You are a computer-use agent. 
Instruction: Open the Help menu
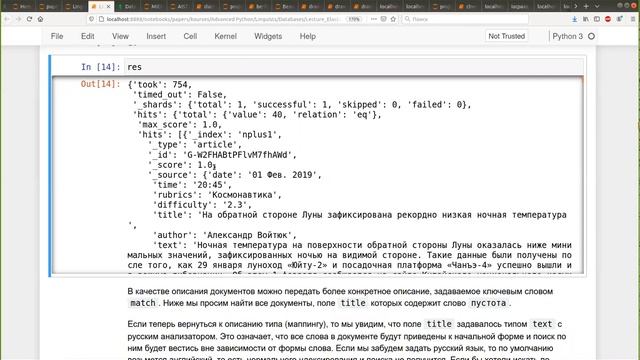307,36
